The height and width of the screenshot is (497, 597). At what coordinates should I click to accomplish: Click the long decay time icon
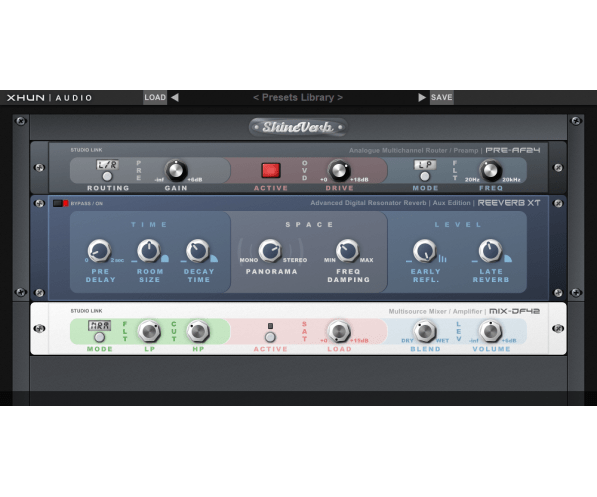pos(214,259)
